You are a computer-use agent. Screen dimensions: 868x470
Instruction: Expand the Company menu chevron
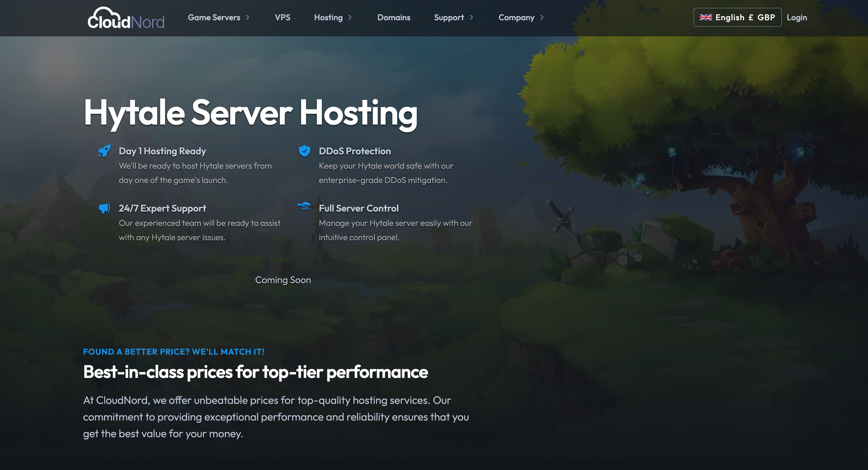(542, 17)
